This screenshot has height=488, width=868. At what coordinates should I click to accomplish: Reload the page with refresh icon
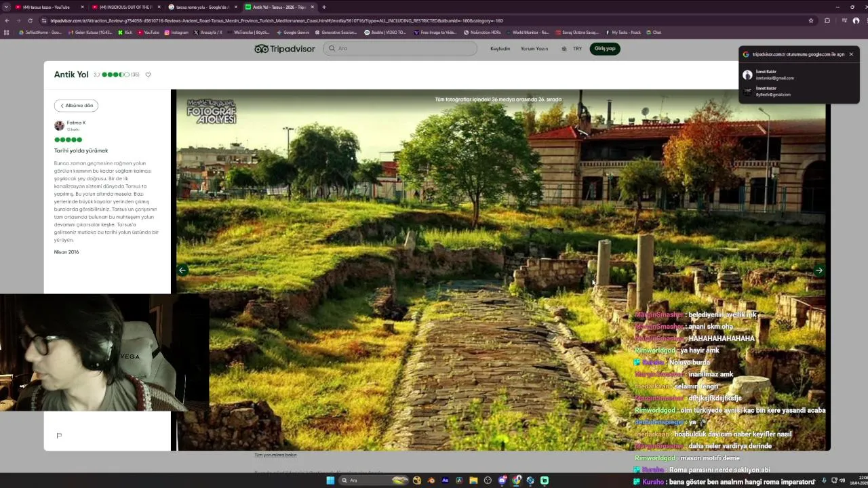tap(30, 20)
